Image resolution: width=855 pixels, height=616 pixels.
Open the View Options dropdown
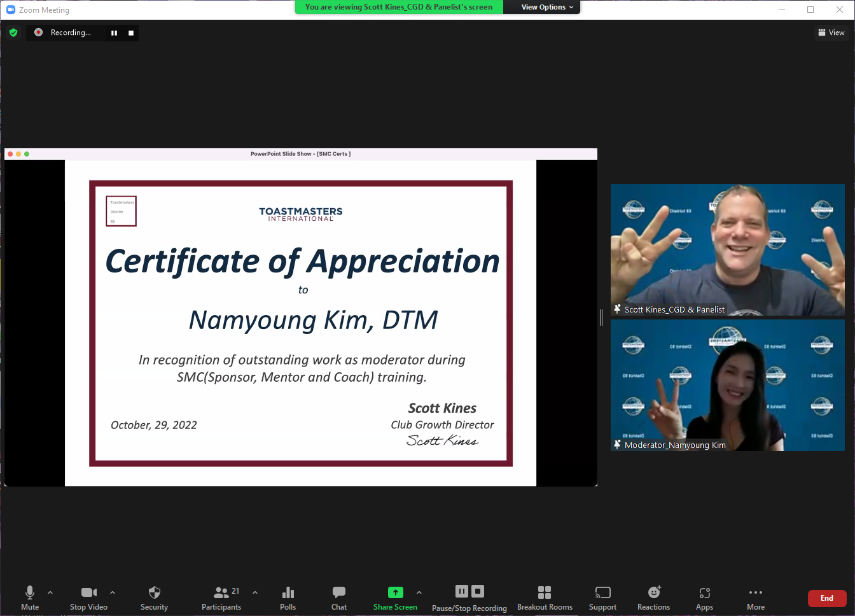pos(547,7)
